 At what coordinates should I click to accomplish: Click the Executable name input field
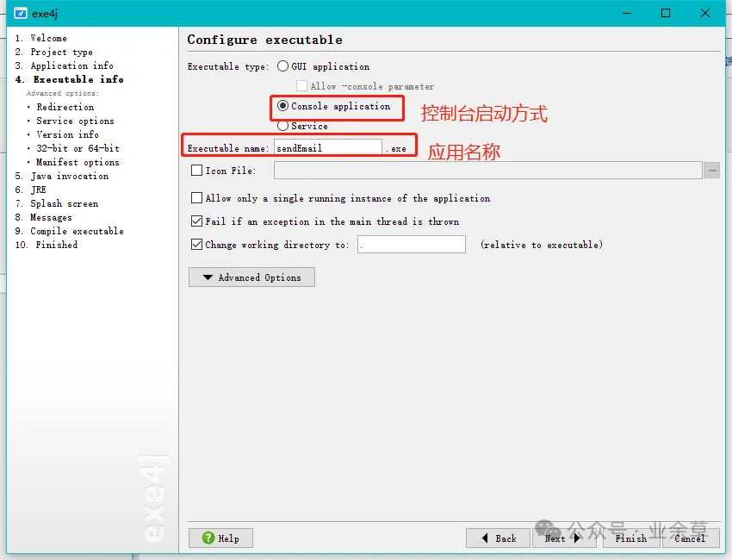click(x=328, y=147)
